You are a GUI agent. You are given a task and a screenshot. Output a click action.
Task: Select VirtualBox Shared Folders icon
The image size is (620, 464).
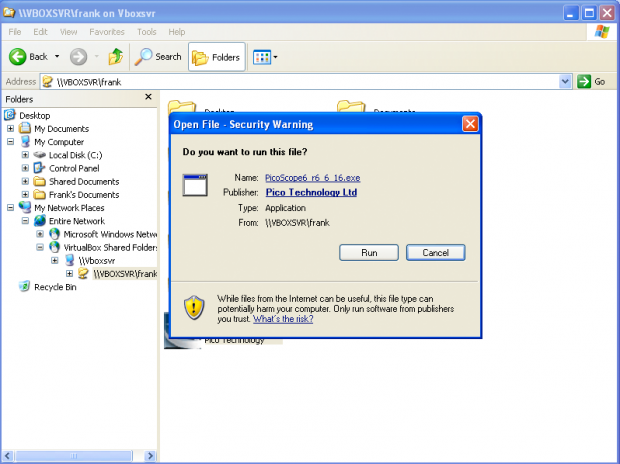click(x=55, y=247)
